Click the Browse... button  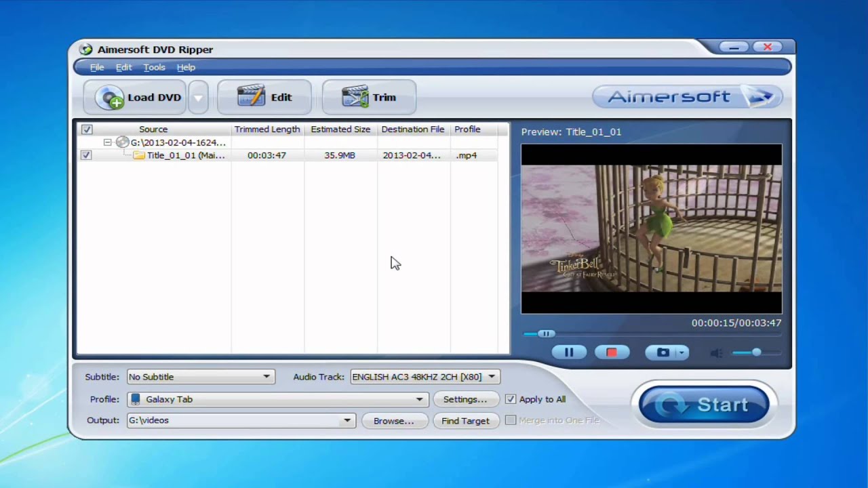click(x=394, y=421)
